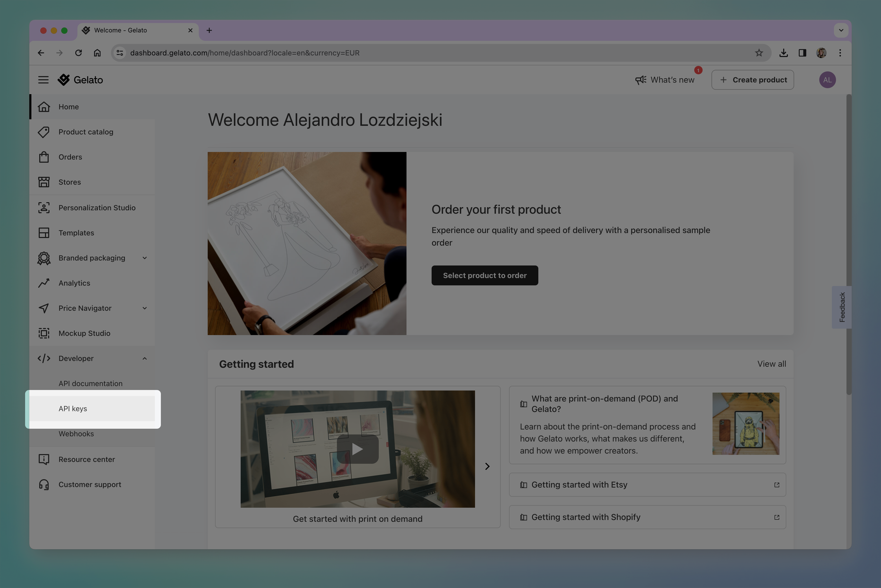Select API keys in sidebar
This screenshot has width=881, height=588.
point(92,409)
